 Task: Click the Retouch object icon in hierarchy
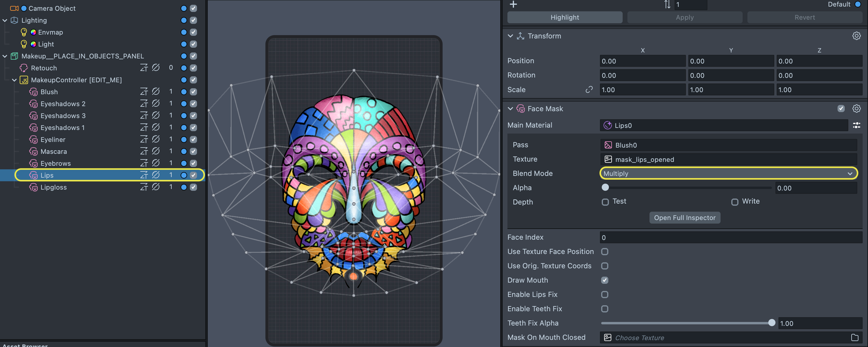point(24,68)
